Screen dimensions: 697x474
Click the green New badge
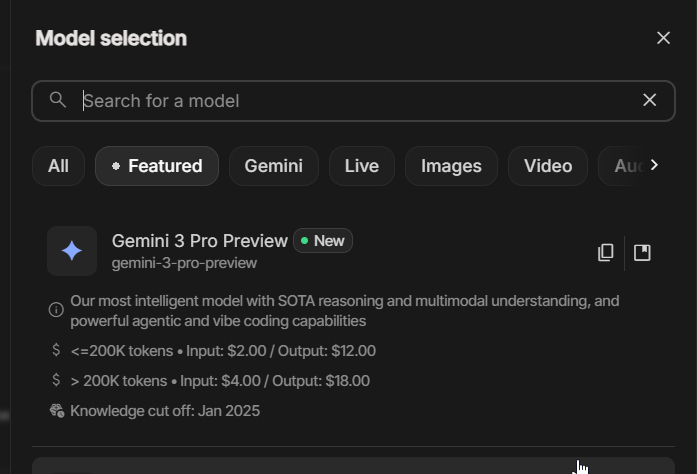323,241
